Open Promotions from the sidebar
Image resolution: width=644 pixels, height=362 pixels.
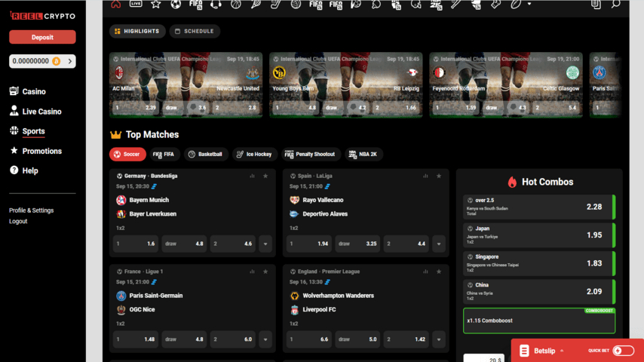[35, 151]
